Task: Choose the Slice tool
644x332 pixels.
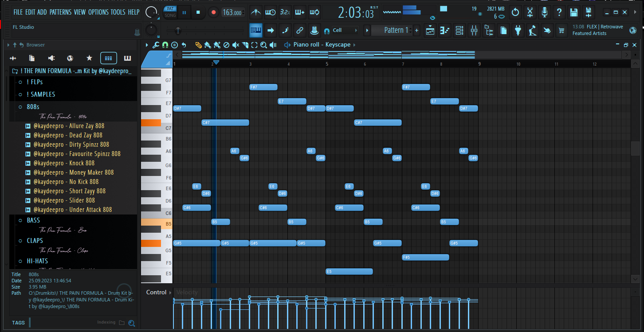Action: pyautogui.click(x=244, y=45)
